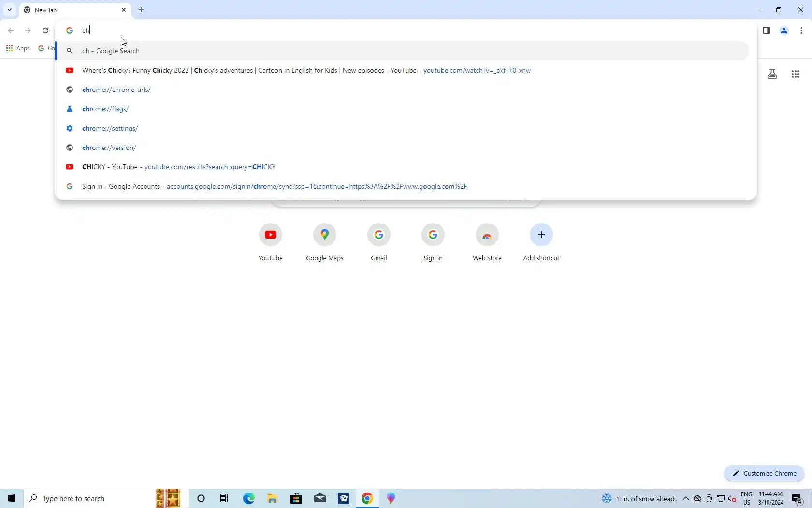Select the New Tab tab
This screenshot has height=508, width=812.
point(75,10)
